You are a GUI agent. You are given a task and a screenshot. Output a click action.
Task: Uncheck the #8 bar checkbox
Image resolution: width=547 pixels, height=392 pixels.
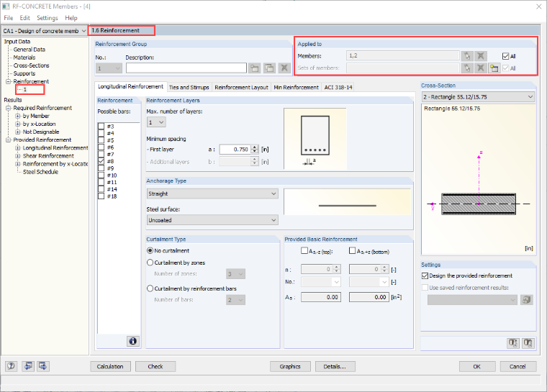[101, 161]
